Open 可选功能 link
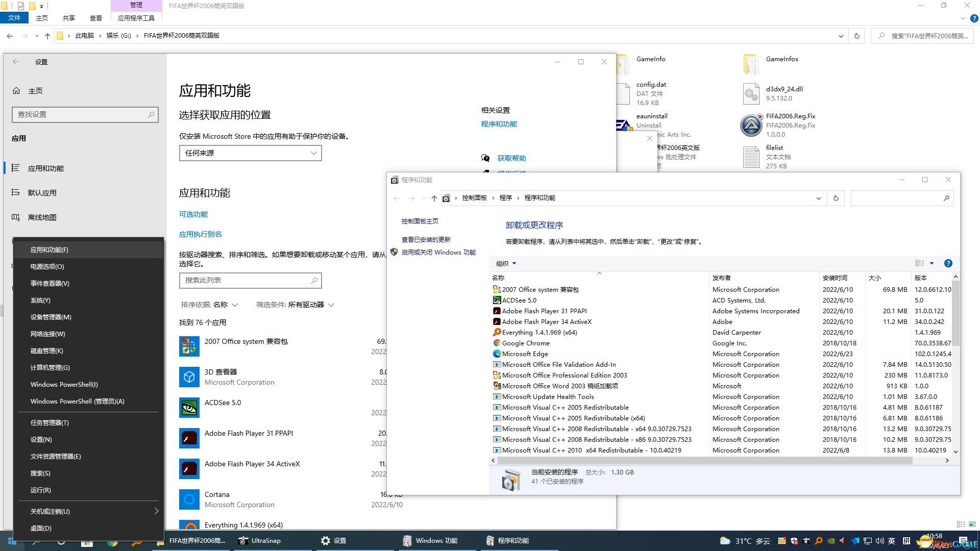 tap(193, 214)
